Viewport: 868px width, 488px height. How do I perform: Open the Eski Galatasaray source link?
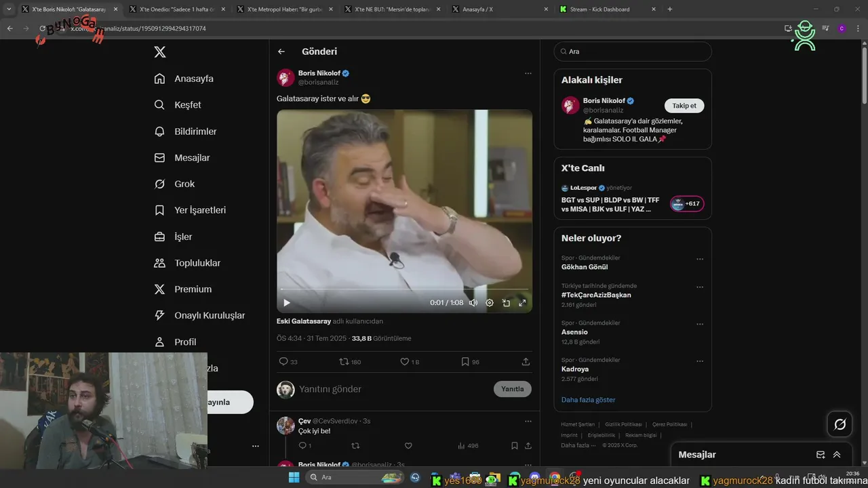[304, 321]
